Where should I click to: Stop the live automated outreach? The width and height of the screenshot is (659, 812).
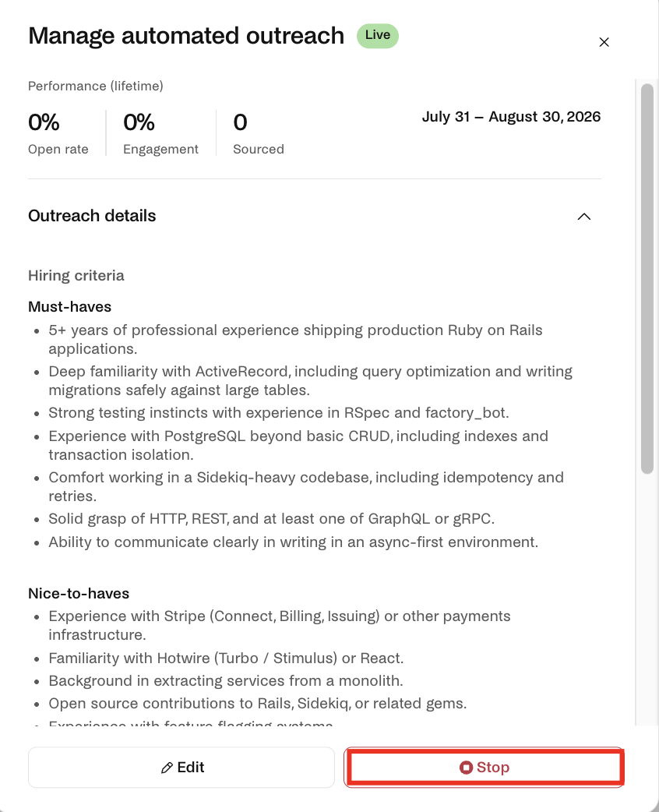coord(484,767)
